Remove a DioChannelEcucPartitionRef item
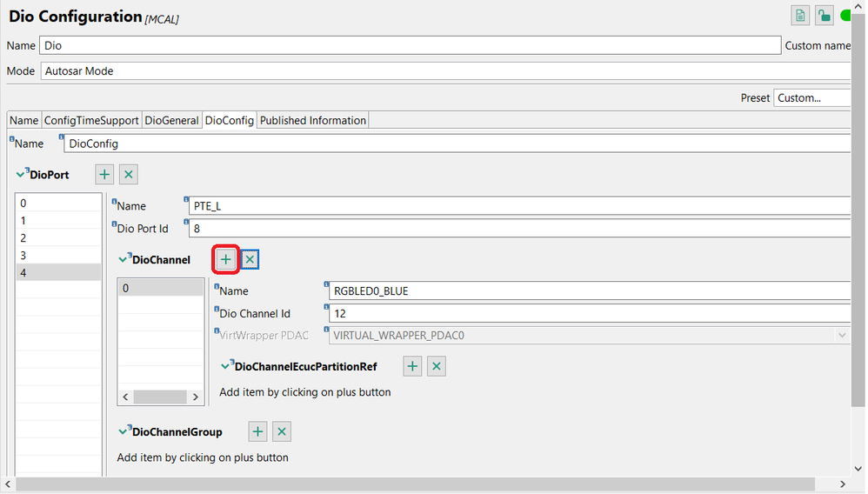Image resolution: width=868 pixels, height=494 pixels. (437, 366)
